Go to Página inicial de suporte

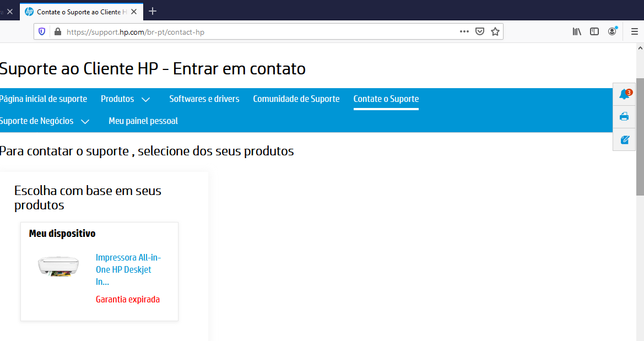(x=43, y=99)
